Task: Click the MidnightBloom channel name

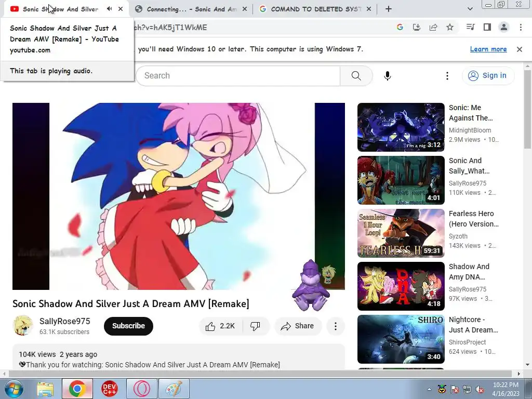Action: 470,130
